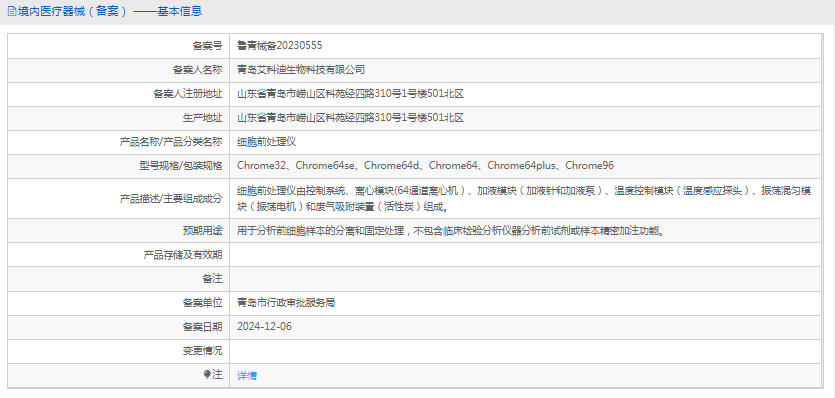Viewport: 835px width, 398px height.
Task: Click the product name 细胞前处理仪
Action: [266, 142]
